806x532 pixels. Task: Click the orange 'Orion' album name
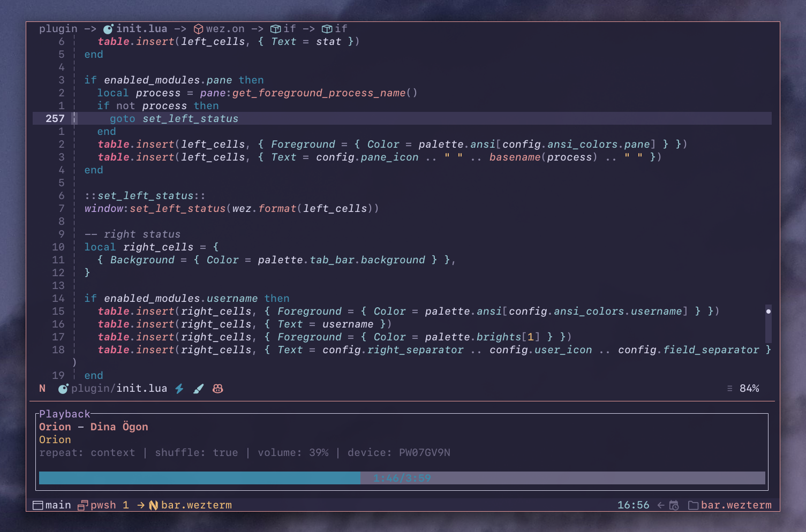[55, 440]
